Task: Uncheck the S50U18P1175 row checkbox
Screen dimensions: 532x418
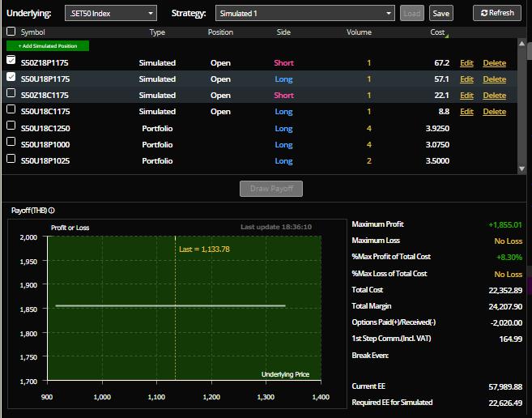Action: (x=11, y=76)
